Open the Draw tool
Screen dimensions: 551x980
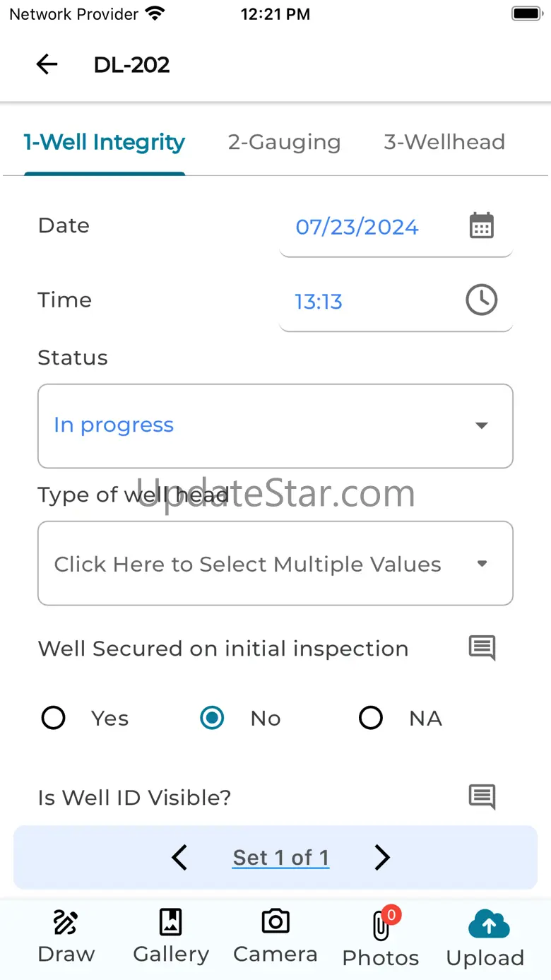[66, 935]
